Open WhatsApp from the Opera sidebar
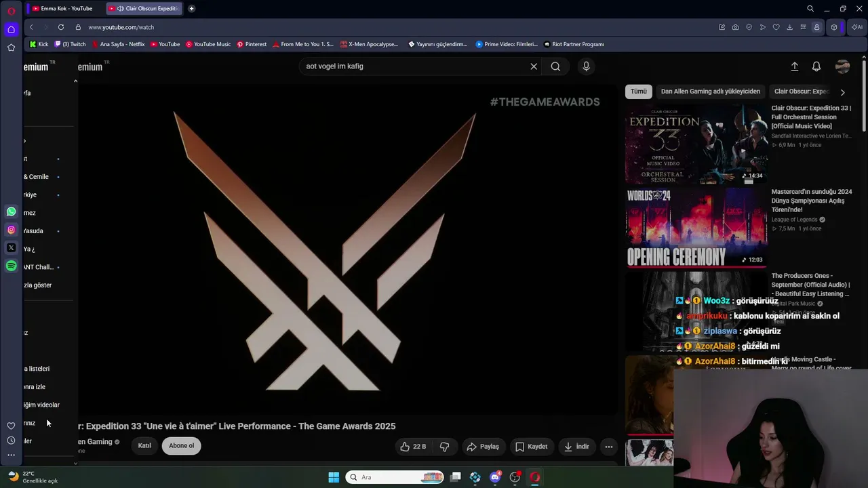The image size is (868, 488). tap(11, 211)
